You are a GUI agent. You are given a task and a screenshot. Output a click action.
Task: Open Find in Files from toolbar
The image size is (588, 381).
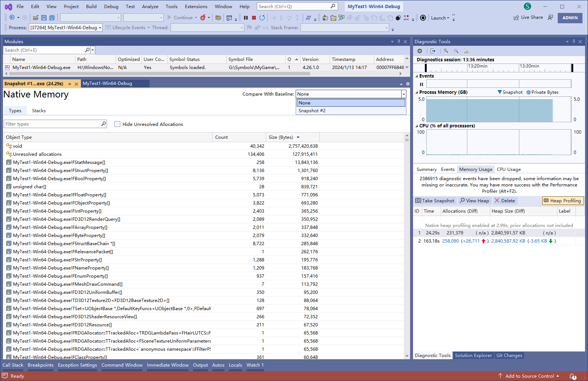coord(218,18)
